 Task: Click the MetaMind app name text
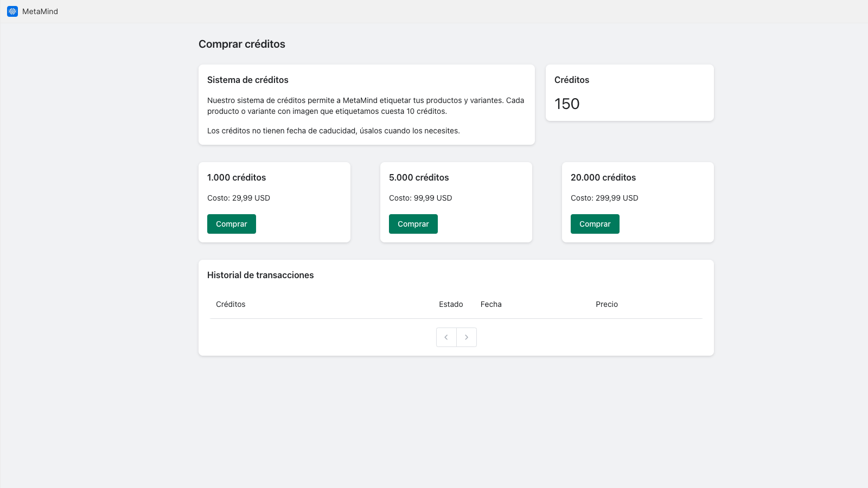[40, 11]
